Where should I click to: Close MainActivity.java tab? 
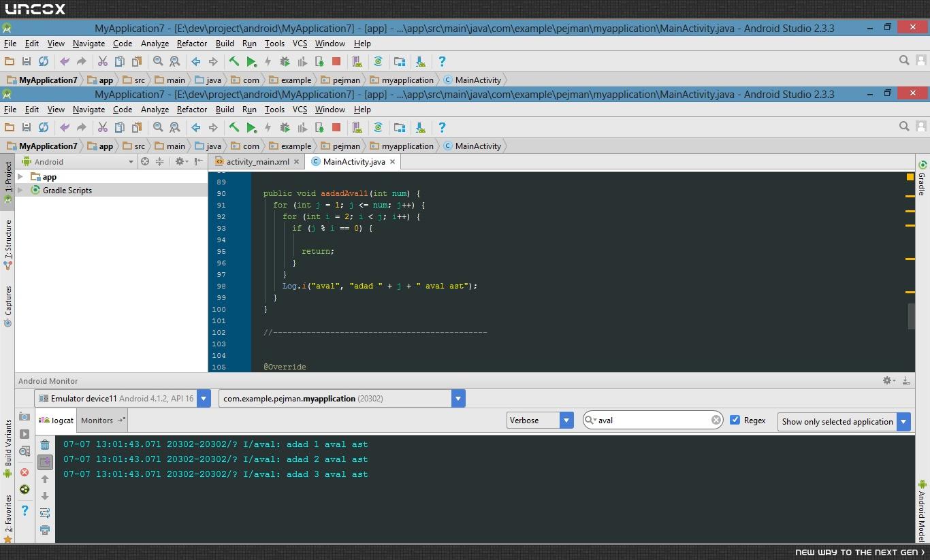coord(392,161)
